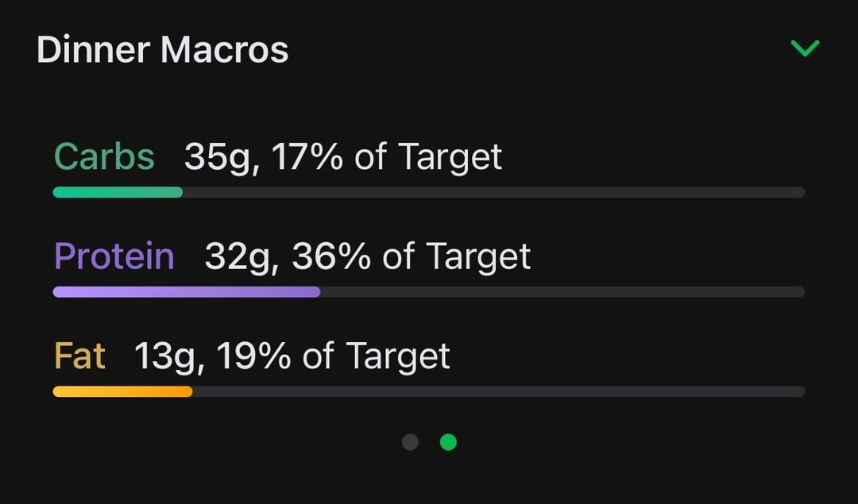This screenshot has height=504, width=858.
Task: Click the 17% carbs percentage
Action: [307, 157]
